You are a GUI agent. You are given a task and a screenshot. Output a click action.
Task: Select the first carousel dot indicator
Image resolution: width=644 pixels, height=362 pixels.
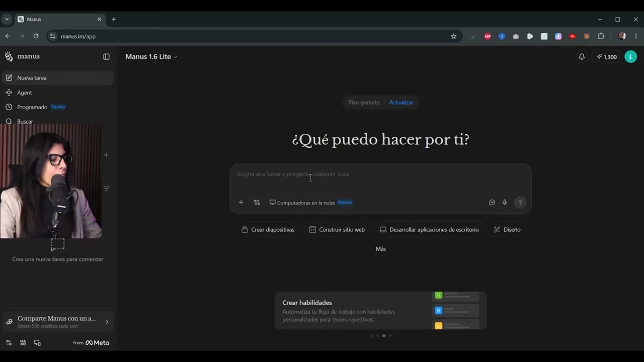point(371,335)
